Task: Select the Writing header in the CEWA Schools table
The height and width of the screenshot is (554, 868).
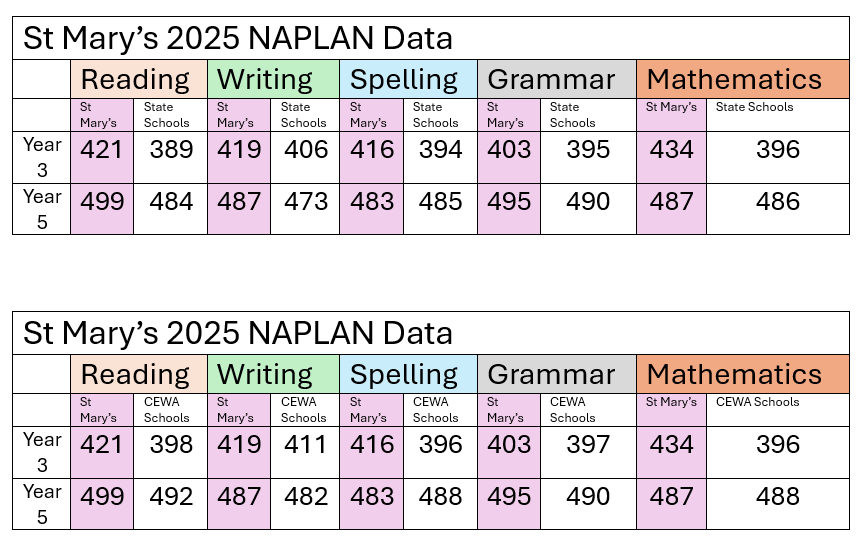Action: point(265,374)
